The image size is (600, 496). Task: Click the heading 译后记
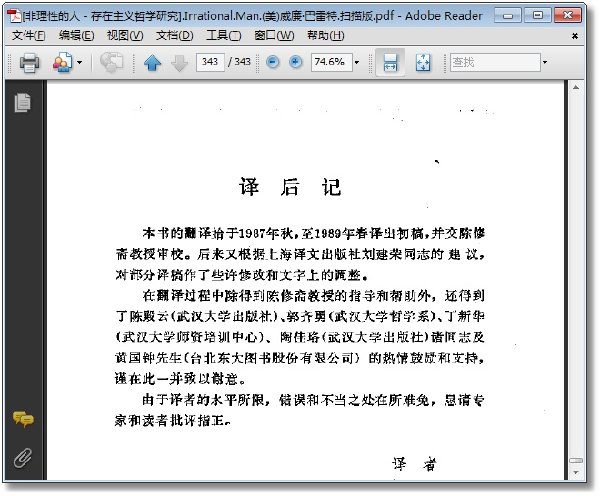290,187
